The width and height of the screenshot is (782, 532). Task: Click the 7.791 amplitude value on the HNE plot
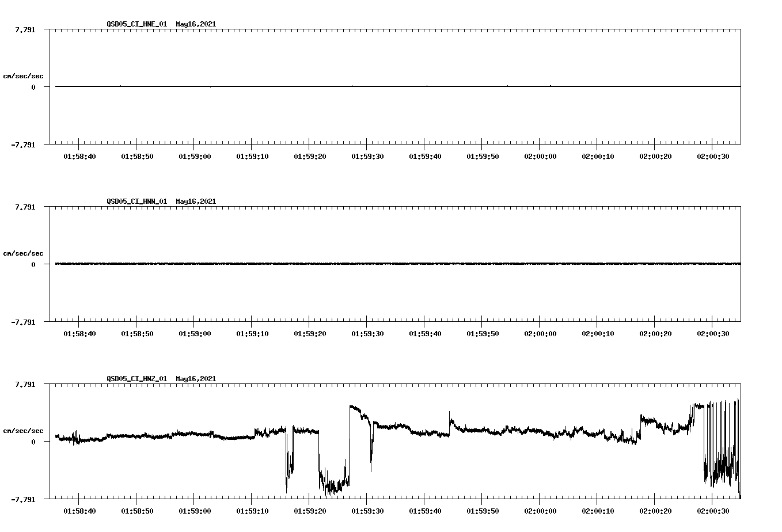[x=25, y=29]
